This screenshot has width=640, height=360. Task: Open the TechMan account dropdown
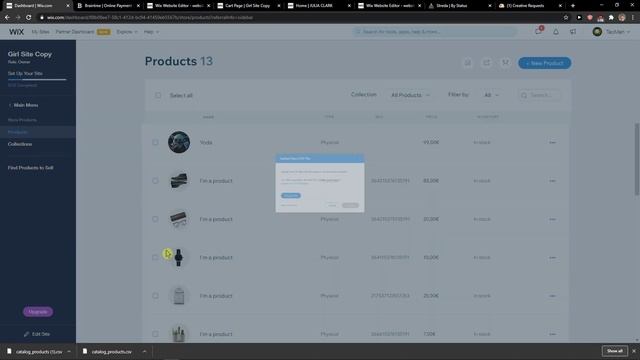pyautogui.click(x=618, y=32)
